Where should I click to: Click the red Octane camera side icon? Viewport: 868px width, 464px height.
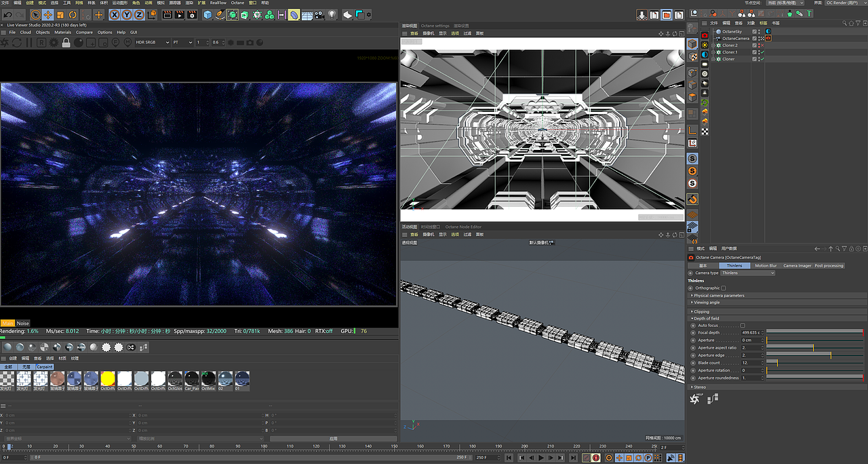(705, 35)
